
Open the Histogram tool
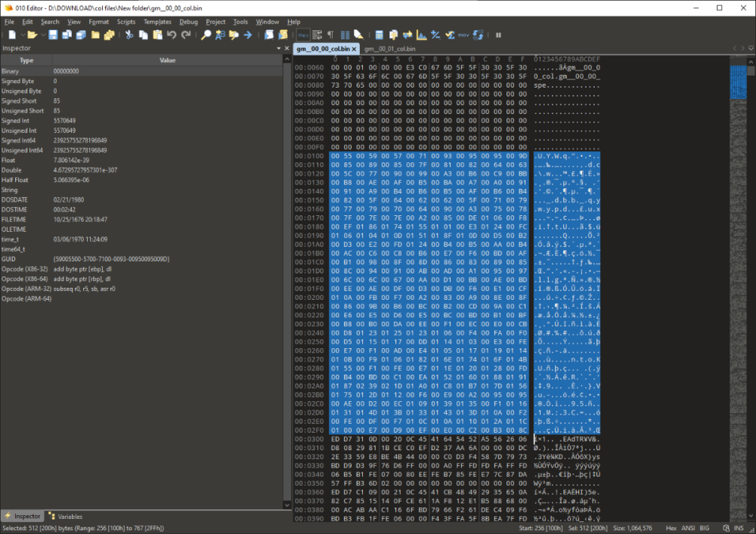pos(422,35)
